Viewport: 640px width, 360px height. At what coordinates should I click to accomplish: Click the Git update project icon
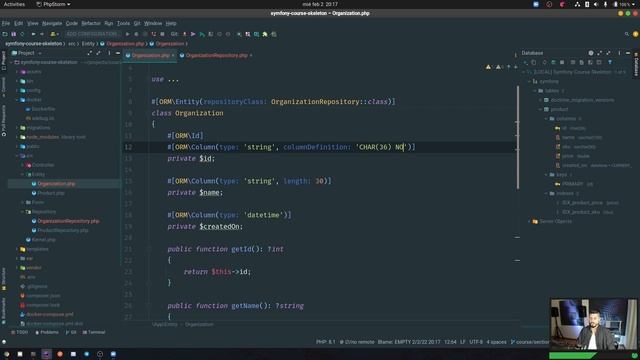184,34
